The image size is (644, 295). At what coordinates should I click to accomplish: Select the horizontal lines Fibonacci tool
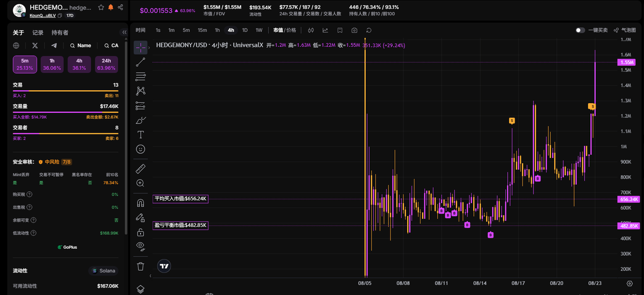tap(141, 76)
